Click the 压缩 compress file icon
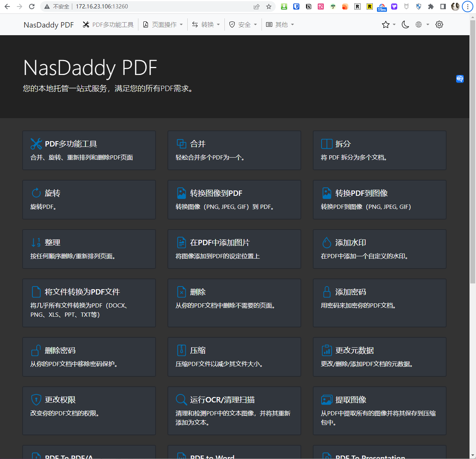Viewport: 476px width, 459px height. click(181, 350)
